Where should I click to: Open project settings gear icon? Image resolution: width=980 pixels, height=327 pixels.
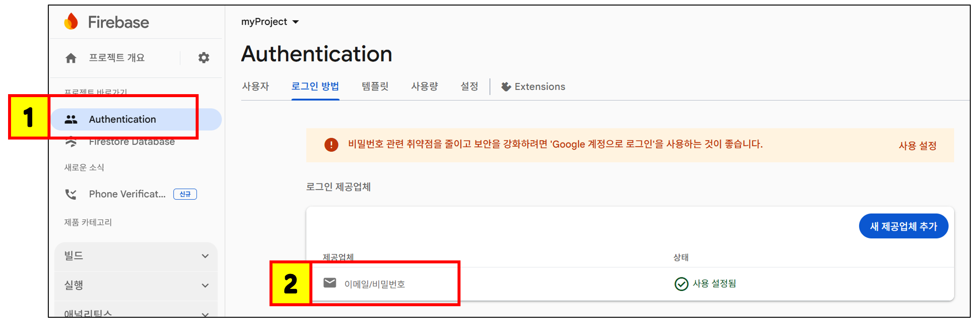[204, 58]
